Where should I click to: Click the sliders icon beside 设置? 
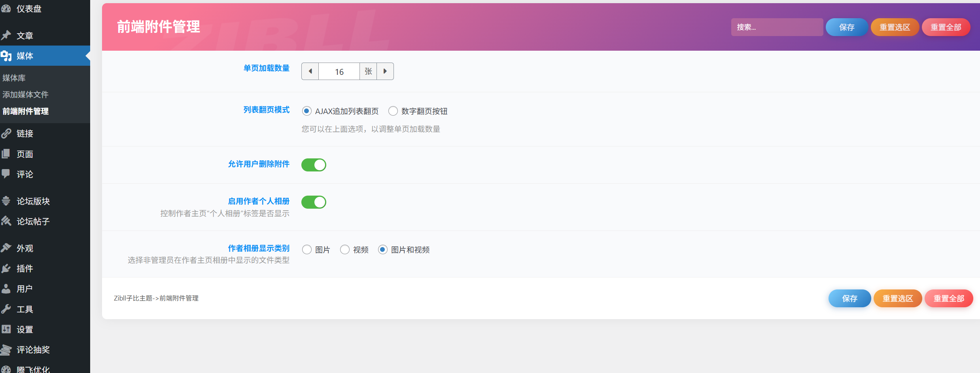click(6, 329)
